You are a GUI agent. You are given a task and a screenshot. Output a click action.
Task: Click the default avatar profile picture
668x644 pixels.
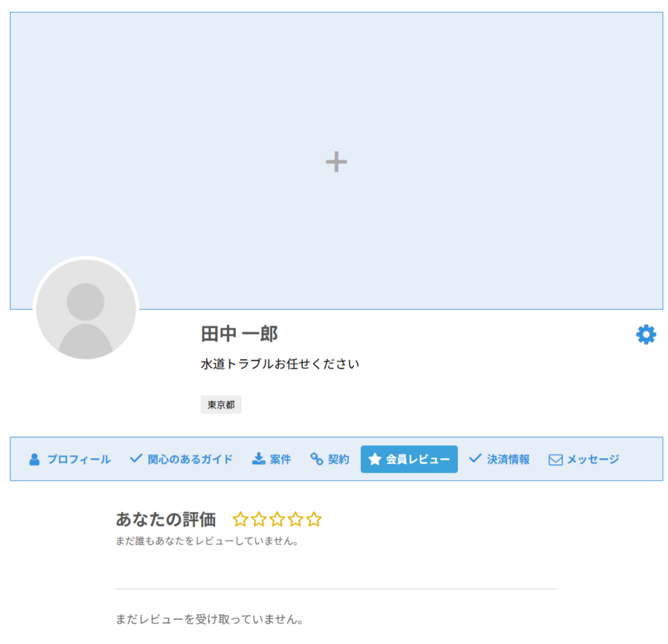click(x=86, y=309)
